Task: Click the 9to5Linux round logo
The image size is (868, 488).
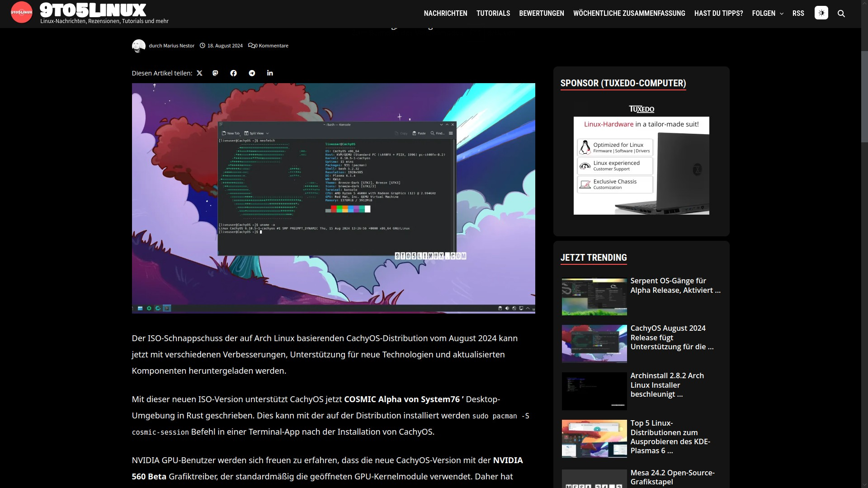Action: (21, 13)
